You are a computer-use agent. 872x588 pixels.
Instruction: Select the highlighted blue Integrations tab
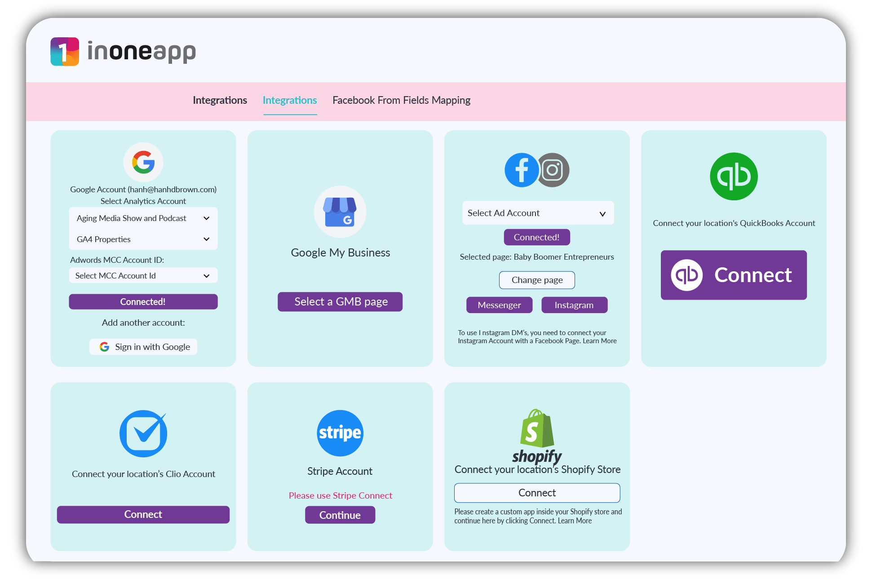tap(290, 100)
